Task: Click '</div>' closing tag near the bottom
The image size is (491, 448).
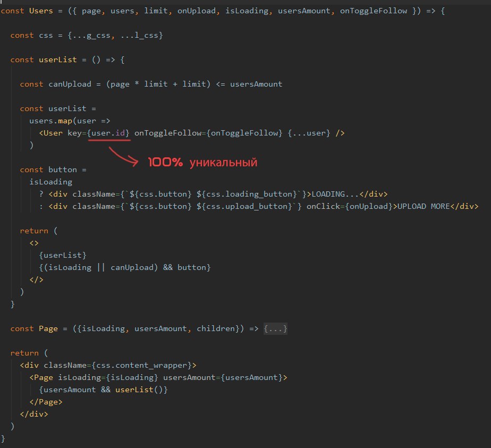Action: coord(34,414)
